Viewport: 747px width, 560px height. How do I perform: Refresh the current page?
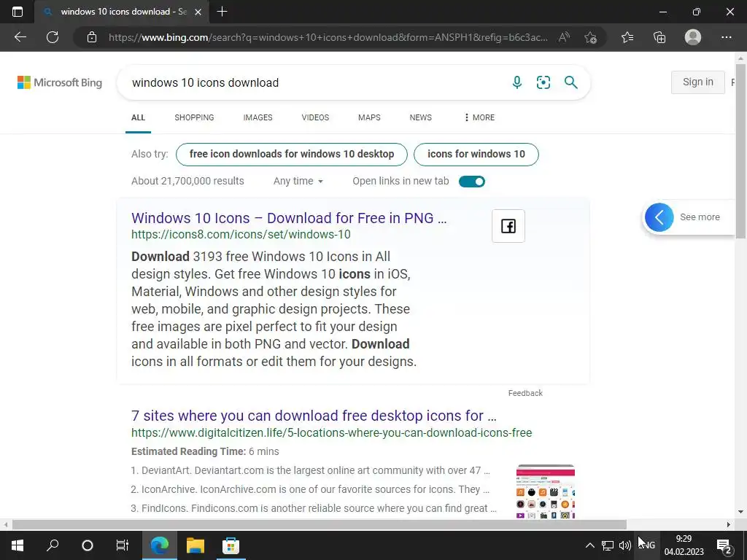[x=53, y=37]
